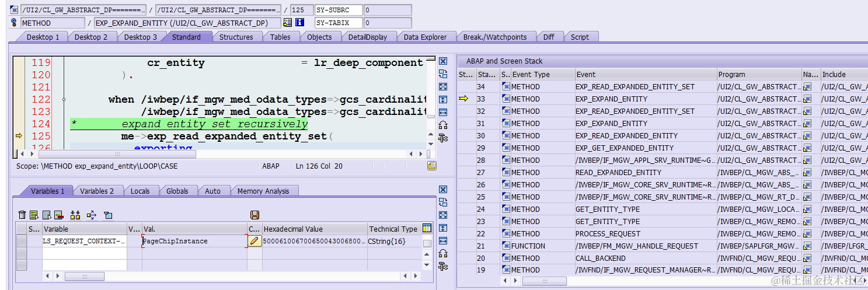This screenshot has width=868, height=290.
Task: Select stack row 29 EXP_GET_EXPANDED_ENTITY
Action: click(x=662, y=148)
